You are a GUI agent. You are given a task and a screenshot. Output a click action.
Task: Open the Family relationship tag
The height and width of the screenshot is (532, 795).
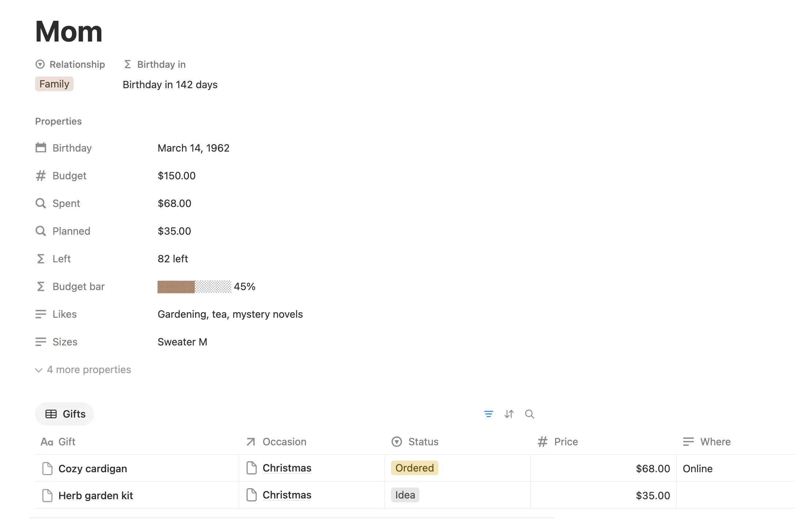(x=54, y=84)
